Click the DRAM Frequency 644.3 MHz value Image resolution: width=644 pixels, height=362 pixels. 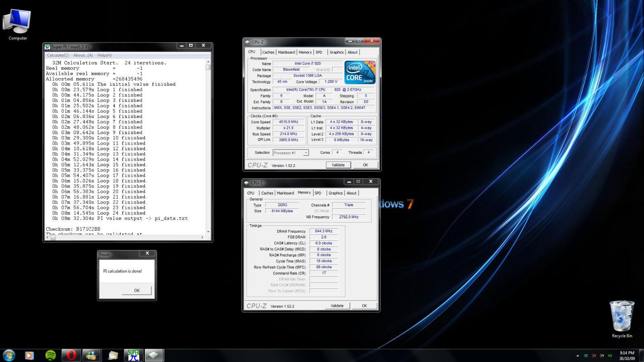tap(324, 231)
